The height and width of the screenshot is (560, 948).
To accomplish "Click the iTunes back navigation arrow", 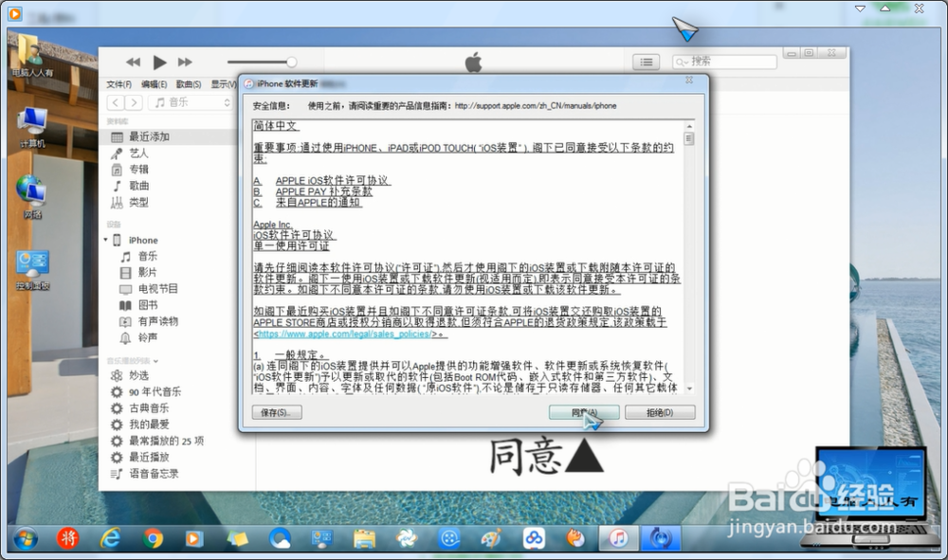I will (x=116, y=102).
